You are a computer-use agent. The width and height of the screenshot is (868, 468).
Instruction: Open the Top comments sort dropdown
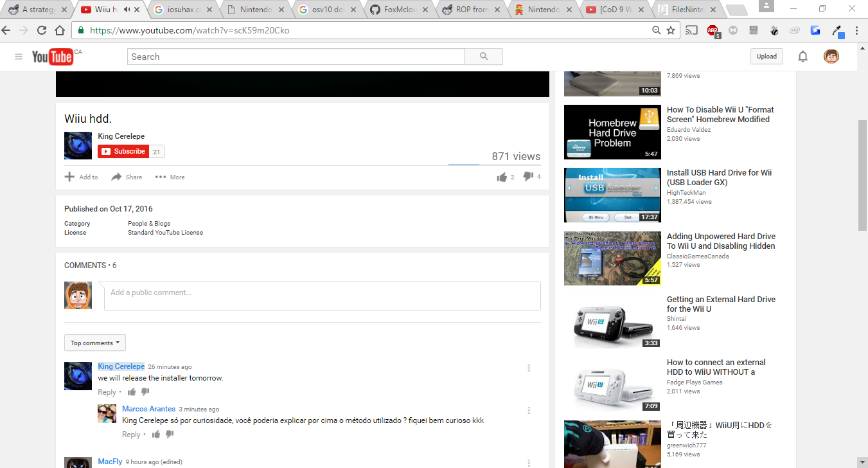(x=95, y=343)
